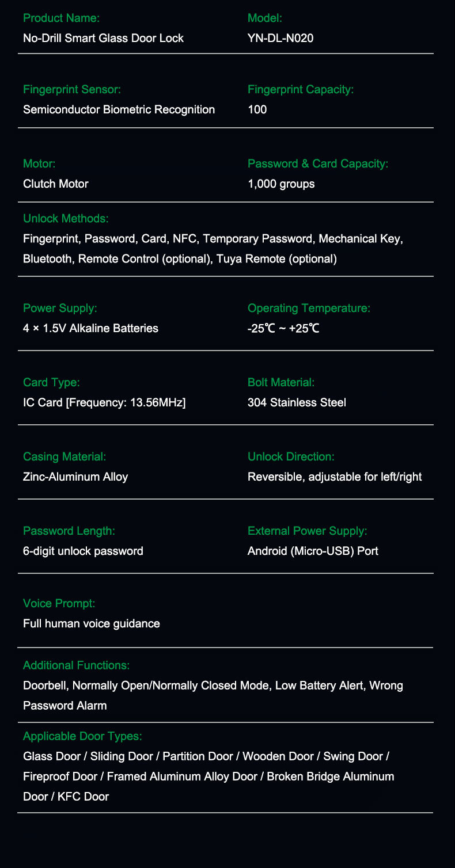Screen dimensions: 455x868
Task: Click the IC Card frequency 13.56MHz text
Action: tap(104, 402)
